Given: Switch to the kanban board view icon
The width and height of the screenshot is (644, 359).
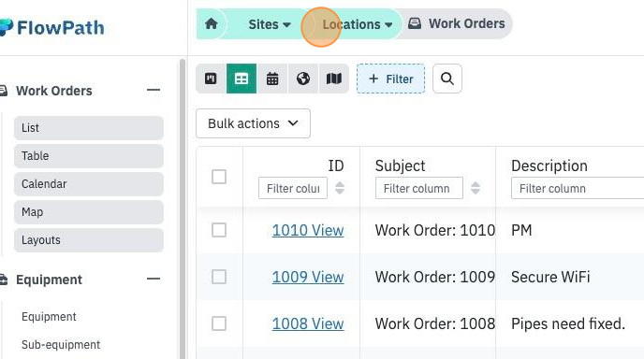Looking at the screenshot, I should (x=211, y=79).
